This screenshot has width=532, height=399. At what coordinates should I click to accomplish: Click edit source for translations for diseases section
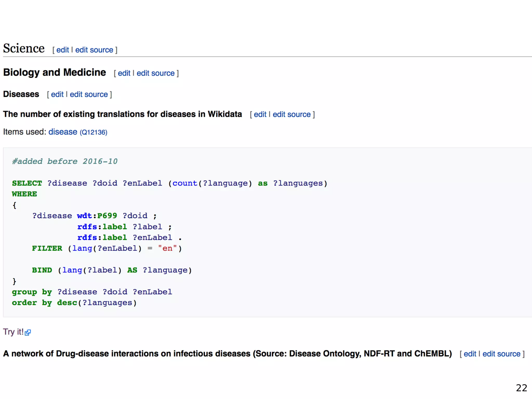291,114
